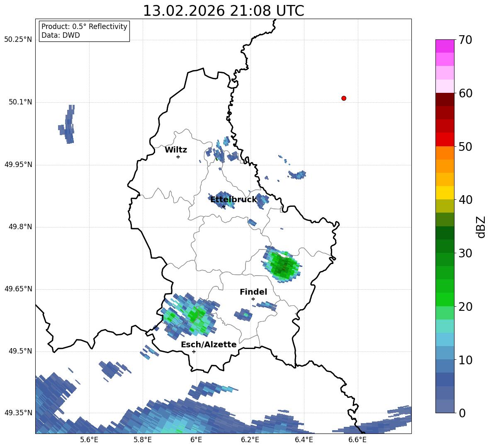Click the isolated blue echo near 50.1°N west
The height and width of the screenshot is (448, 491).
[x=67, y=124]
